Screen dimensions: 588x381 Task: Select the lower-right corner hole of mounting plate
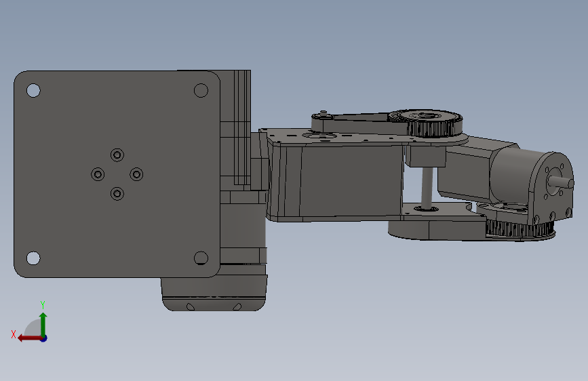tap(201, 258)
